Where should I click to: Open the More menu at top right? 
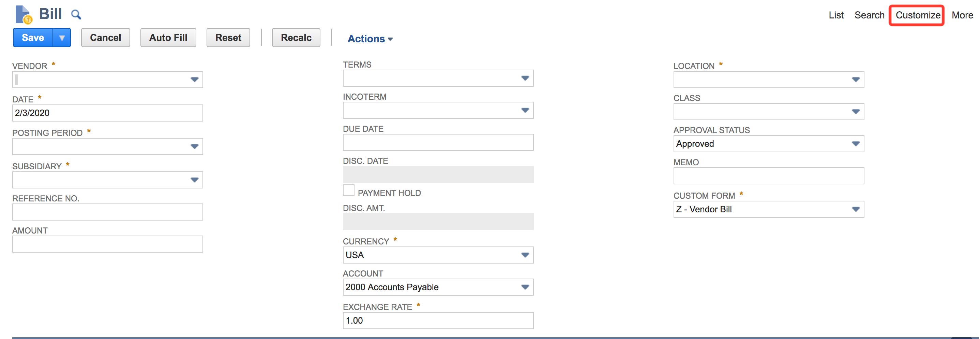pyautogui.click(x=962, y=15)
